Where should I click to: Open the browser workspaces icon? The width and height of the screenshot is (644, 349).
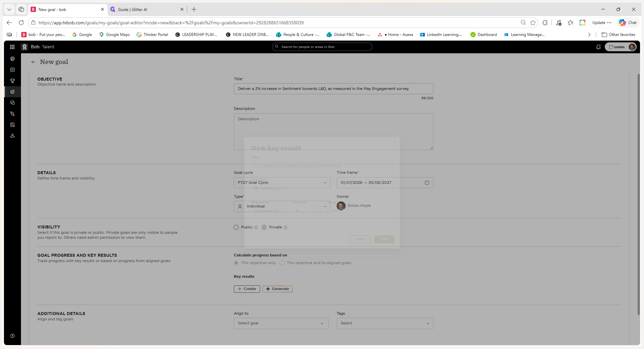pyautogui.click(x=21, y=9)
